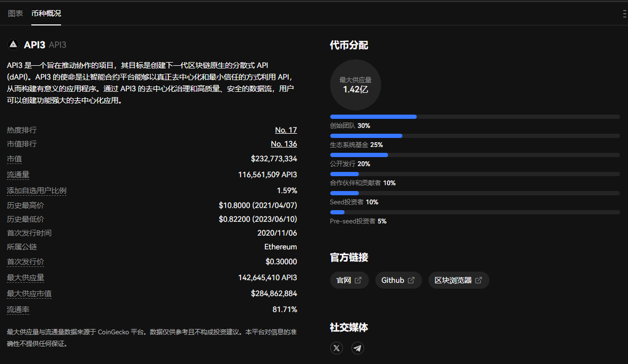Click the circular 最大供应量 1.42亿 badge
Viewport: 628px width, 364px height.
[x=355, y=85]
